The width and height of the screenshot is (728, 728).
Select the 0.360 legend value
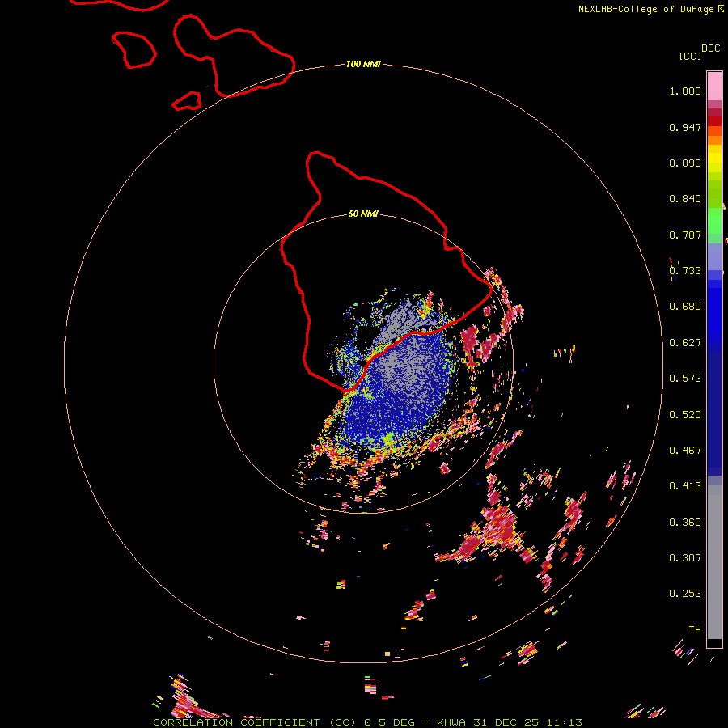685,523
